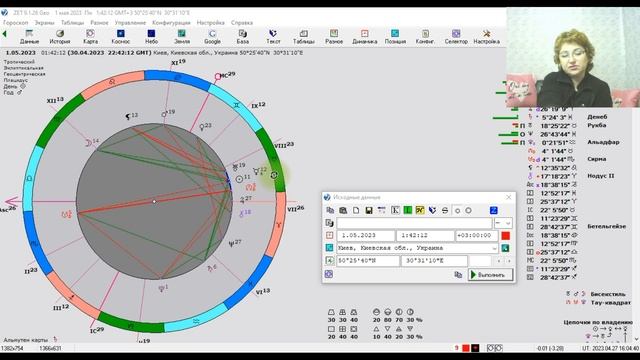Viewport: 640px width, 360px height.
Task: Click the copy icon next to Выполнить
Action: pos(458,275)
